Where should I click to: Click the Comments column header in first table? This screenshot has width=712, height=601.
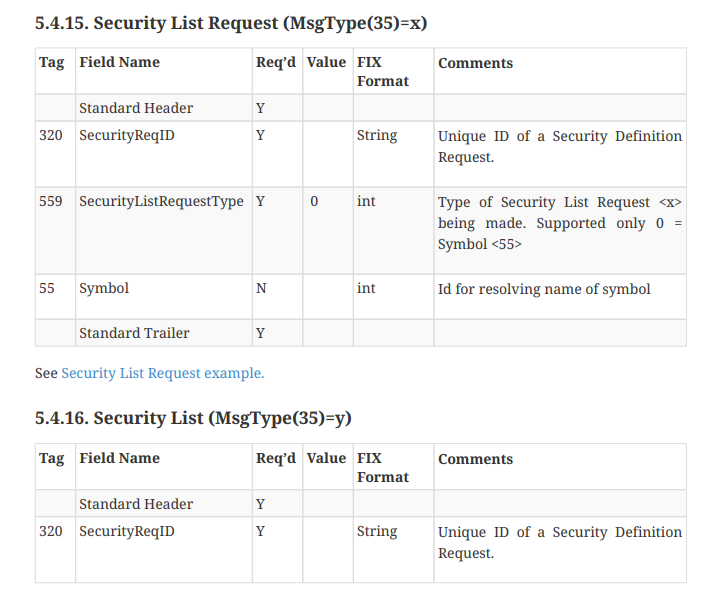(560, 71)
